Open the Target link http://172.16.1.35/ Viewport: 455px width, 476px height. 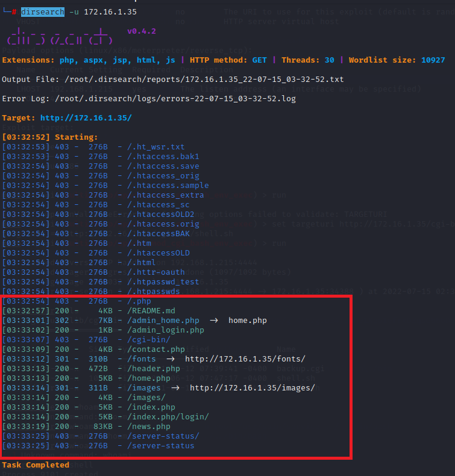pos(86,117)
